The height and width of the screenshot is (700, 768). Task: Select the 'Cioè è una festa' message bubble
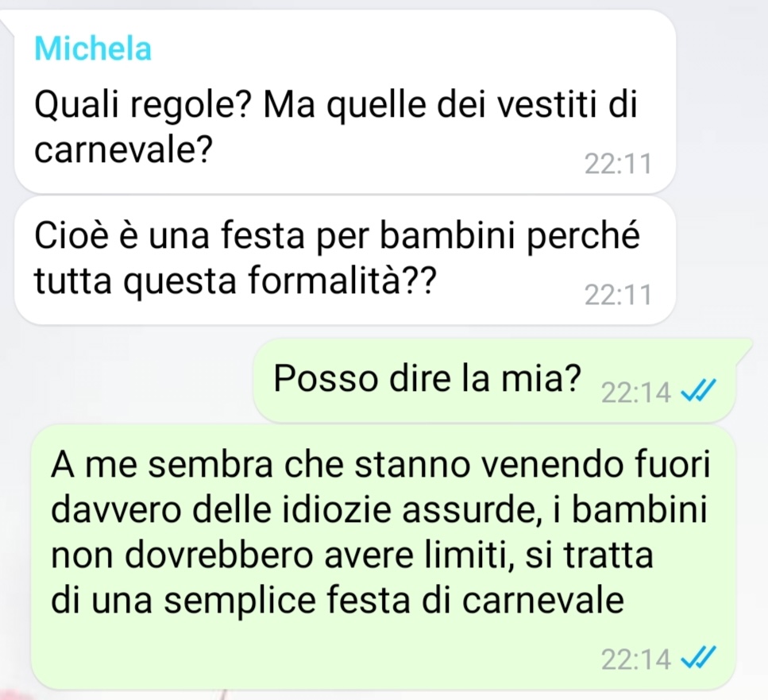coord(345,261)
